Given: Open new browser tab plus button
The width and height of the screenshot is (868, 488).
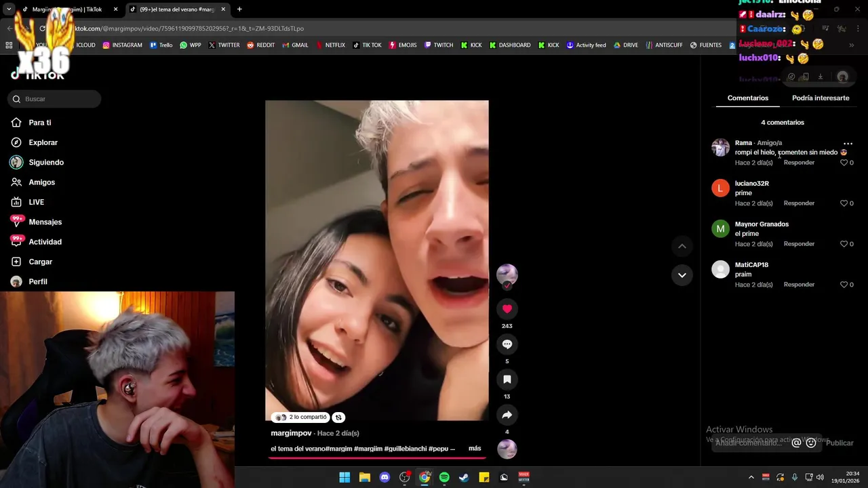Looking at the screenshot, I should (x=239, y=9).
